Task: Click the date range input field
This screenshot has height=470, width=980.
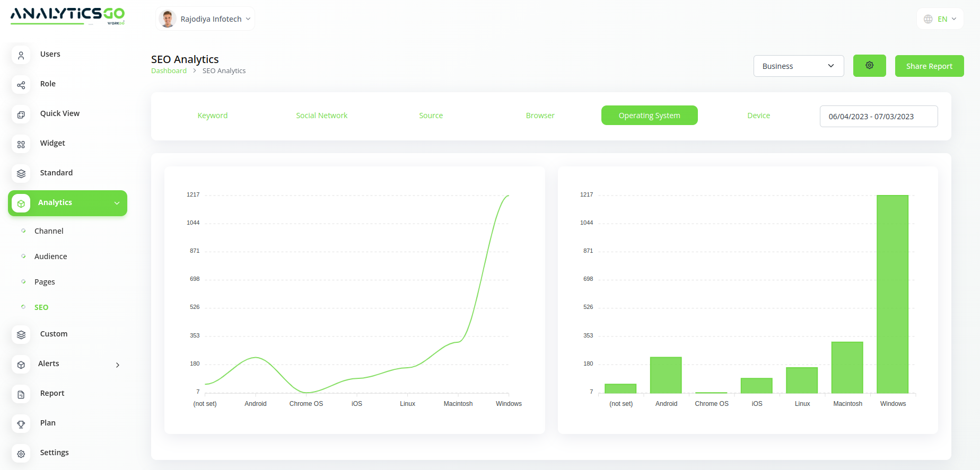Action: click(x=878, y=117)
